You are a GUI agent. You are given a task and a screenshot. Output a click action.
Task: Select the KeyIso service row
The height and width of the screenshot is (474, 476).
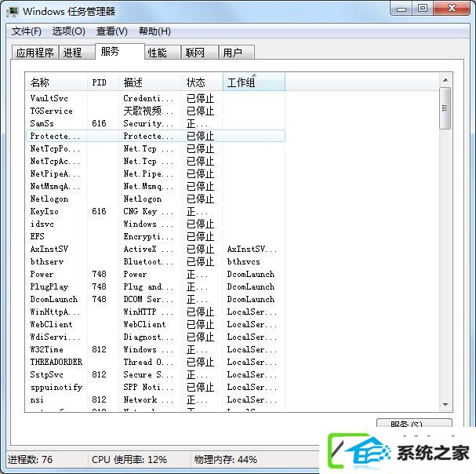[x=155, y=211]
